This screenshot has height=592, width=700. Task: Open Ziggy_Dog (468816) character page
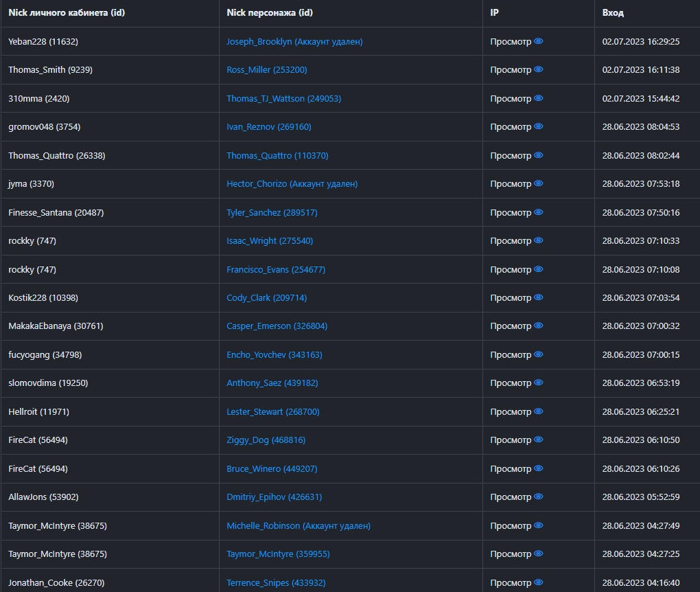coord(266,440)
